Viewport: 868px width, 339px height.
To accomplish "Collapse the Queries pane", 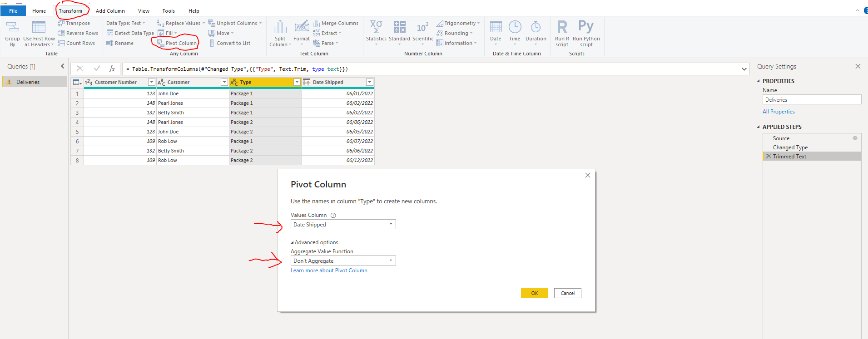I will (x=63, y=66).
